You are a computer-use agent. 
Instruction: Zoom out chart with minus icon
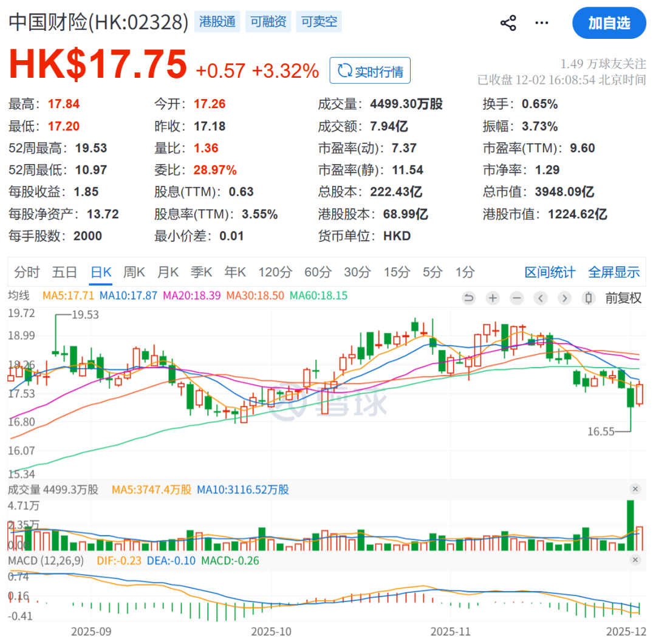click(x=517, y=298)
